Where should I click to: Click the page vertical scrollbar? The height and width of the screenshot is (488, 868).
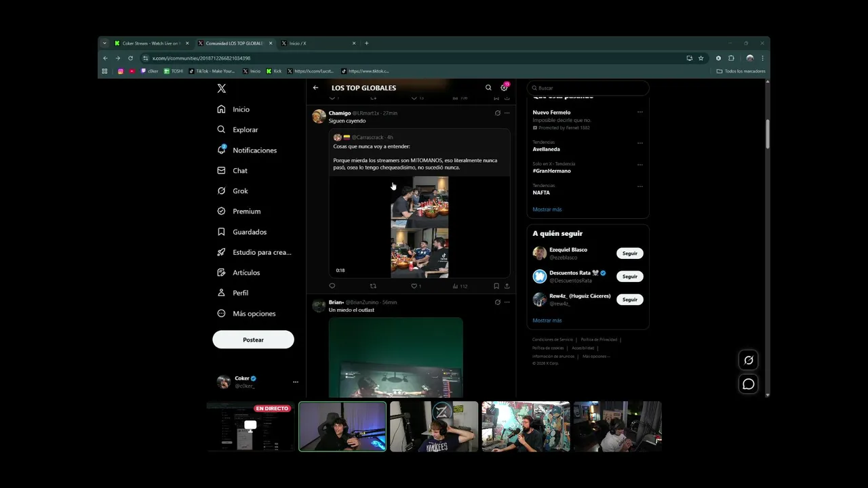point(768,134)
